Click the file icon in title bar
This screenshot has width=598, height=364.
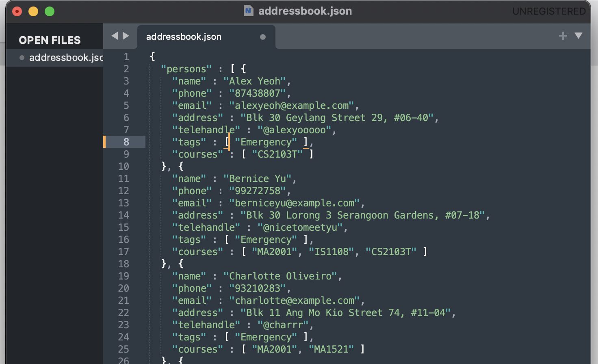coord(249,11)
